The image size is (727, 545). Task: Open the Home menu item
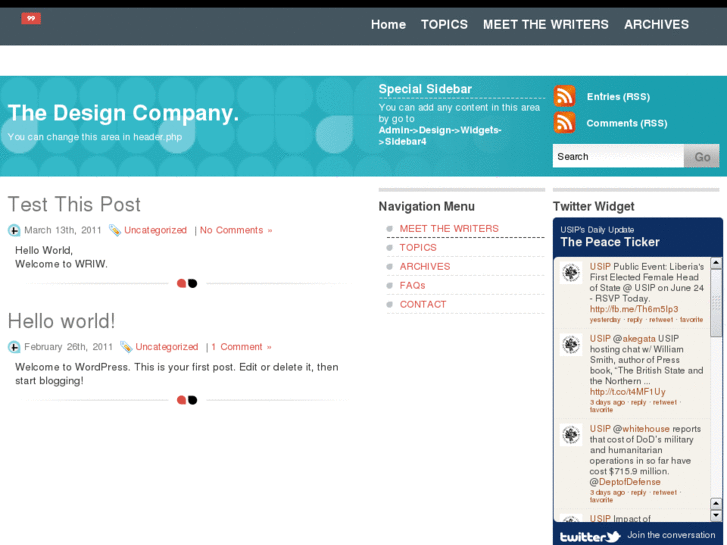click(x=388, y=25)
